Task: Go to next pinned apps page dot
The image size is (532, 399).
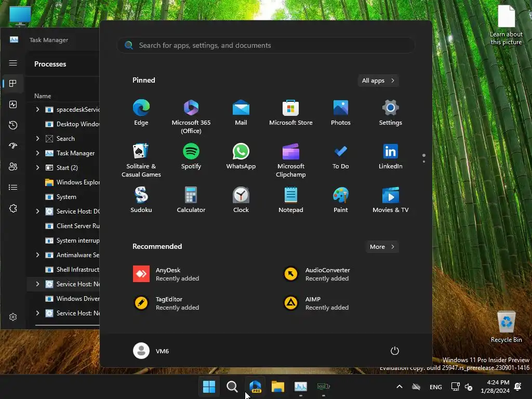Action: 424,162
